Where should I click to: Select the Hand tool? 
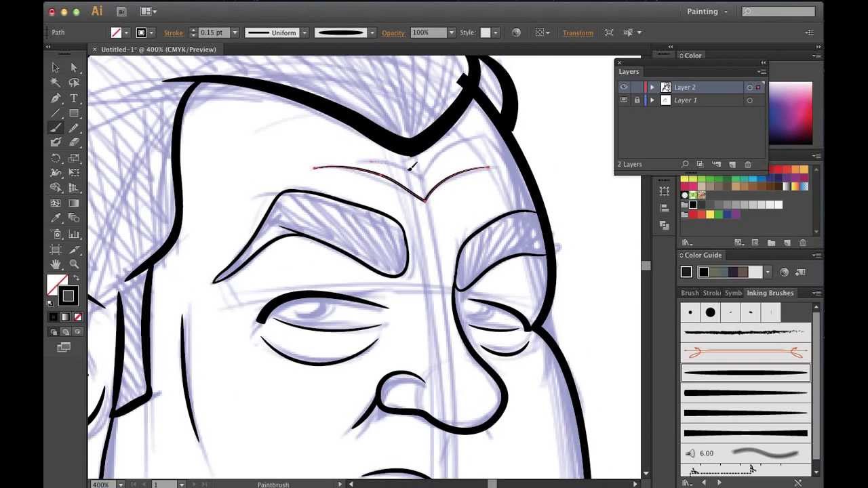coord(56,264)
